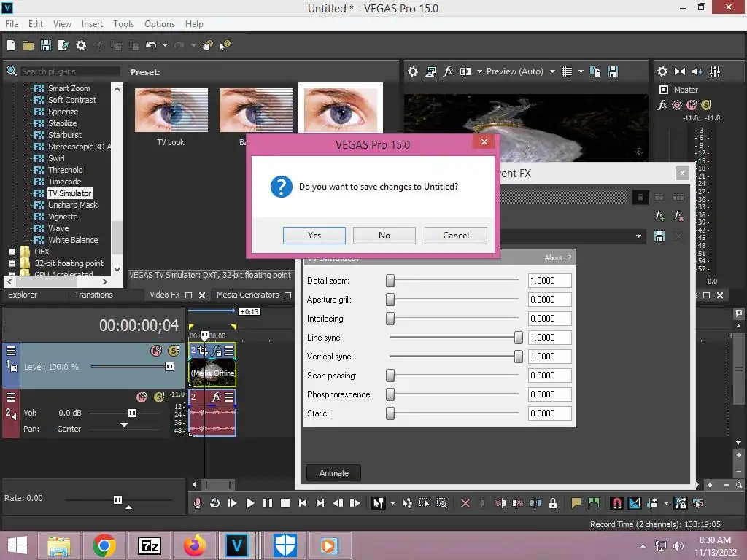747x560 pixels.
Task: Click the New project icon
Action: pos(11,45)
